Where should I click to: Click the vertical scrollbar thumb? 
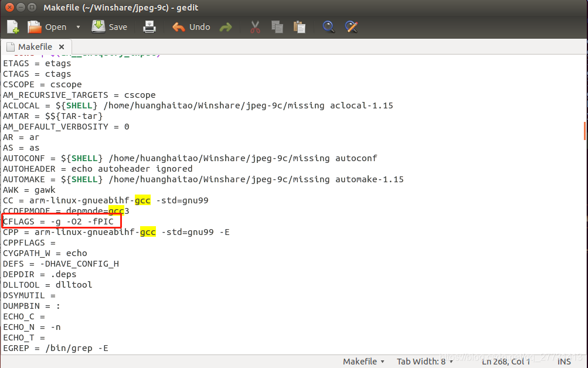pos(584,131)
